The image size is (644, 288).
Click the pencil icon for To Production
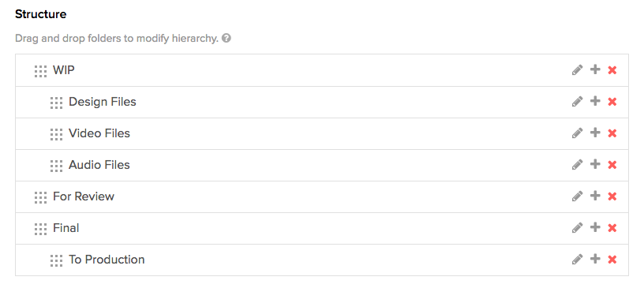click(577, 260)
